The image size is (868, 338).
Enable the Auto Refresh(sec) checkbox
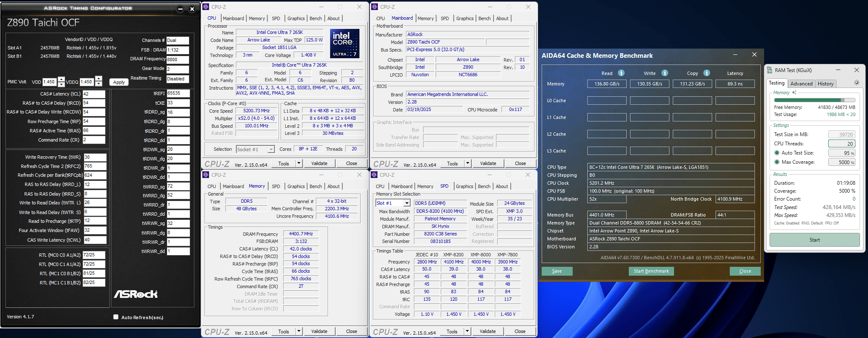click(x=116, y=317)
